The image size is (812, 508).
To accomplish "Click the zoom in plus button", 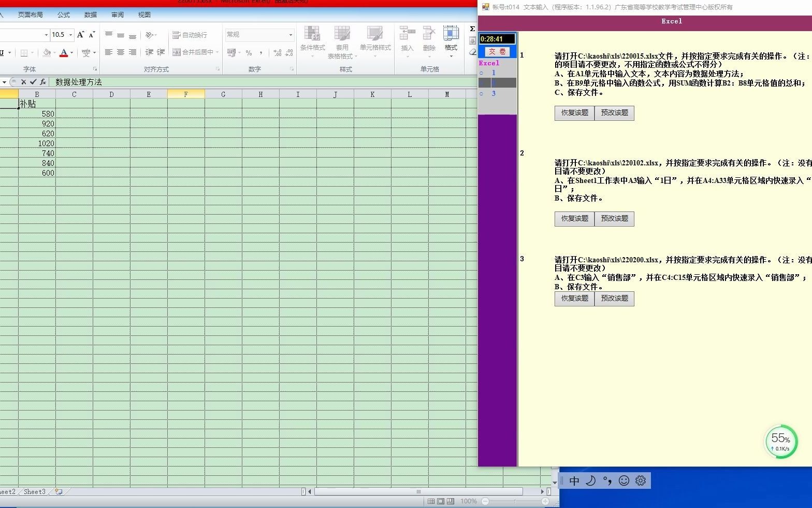I will click(545, 501).
